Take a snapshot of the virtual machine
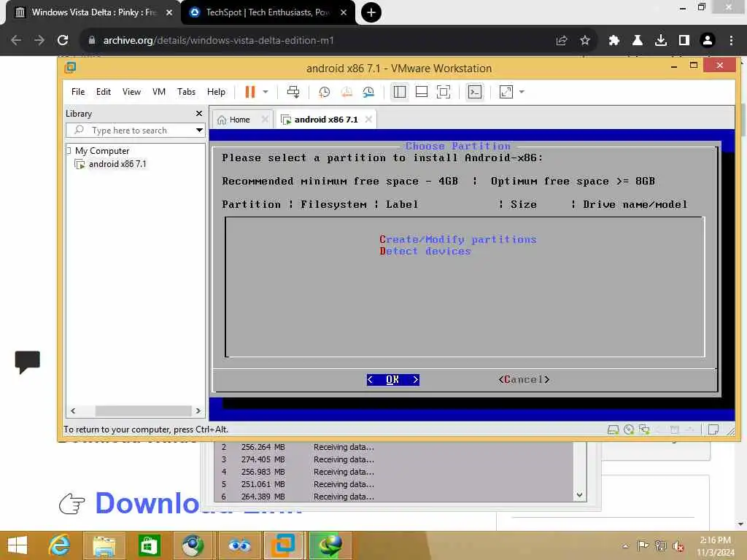 [x=325, y=92]
